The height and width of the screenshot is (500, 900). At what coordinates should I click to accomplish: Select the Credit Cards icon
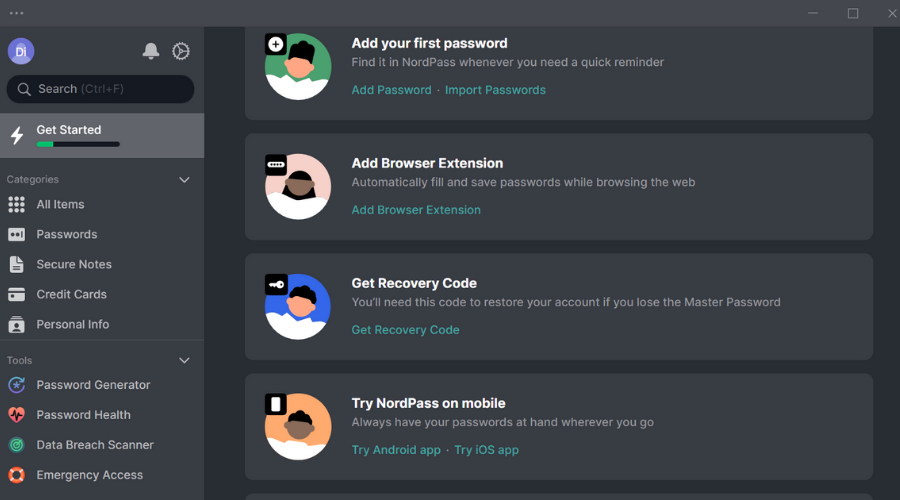click(x=17, y=294)
